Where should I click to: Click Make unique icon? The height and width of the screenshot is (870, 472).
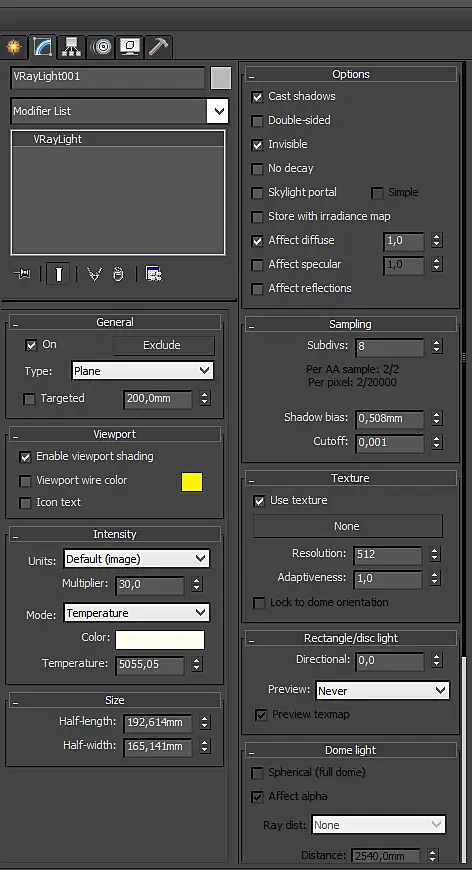point(94,274)
